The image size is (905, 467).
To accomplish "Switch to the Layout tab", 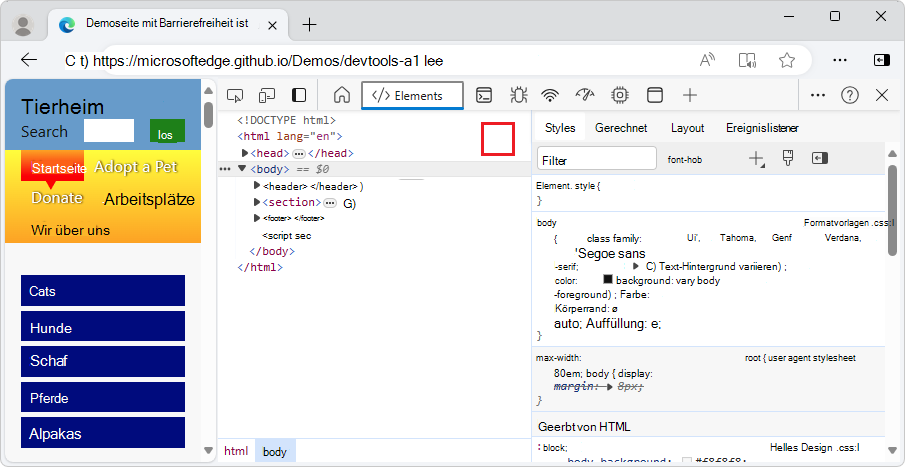I will click(687, 128).
